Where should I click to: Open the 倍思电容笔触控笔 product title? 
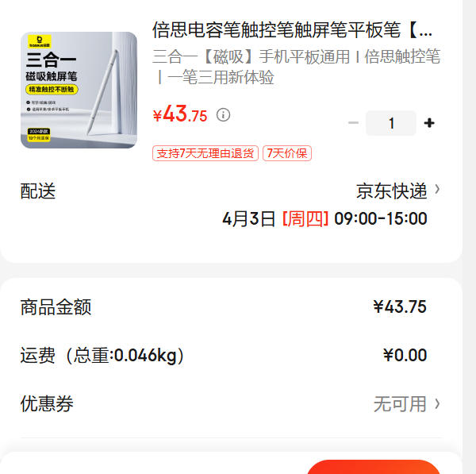click(292, 30)
